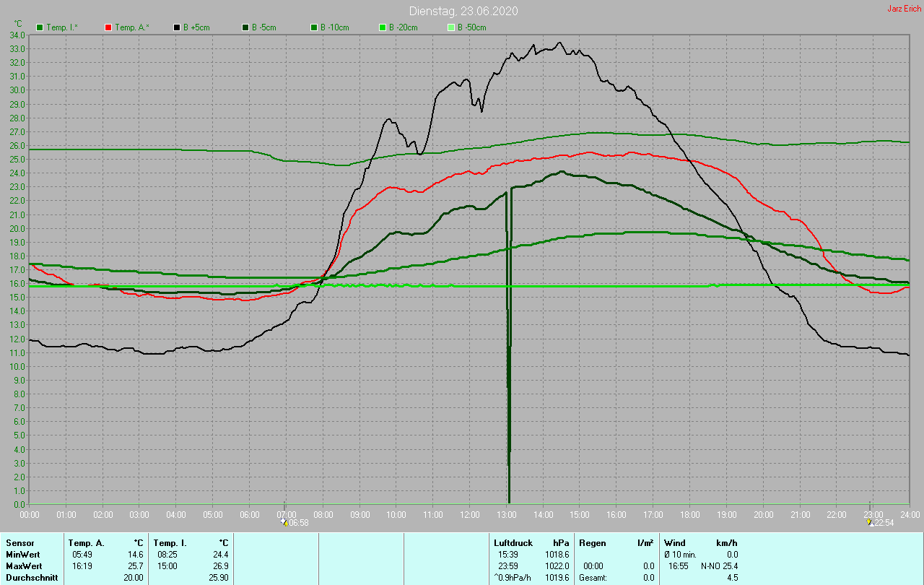
Task: Click the Durchschnitt row label
Action: pos(32,578)
